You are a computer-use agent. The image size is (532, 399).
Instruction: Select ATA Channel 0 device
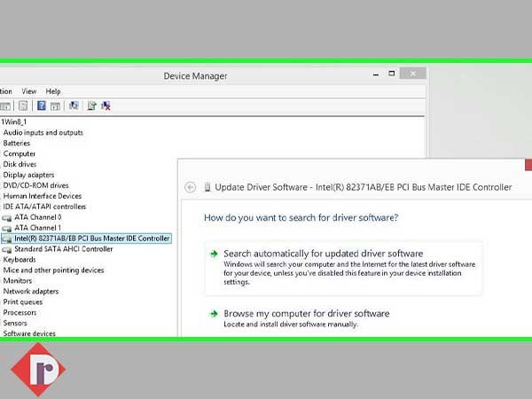37,217
